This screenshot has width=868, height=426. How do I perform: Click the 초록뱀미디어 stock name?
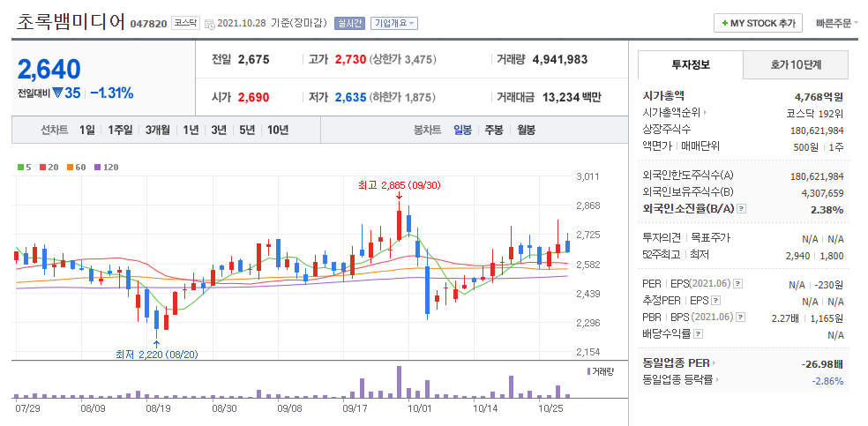pyautogui.click(x=71, y=22)
